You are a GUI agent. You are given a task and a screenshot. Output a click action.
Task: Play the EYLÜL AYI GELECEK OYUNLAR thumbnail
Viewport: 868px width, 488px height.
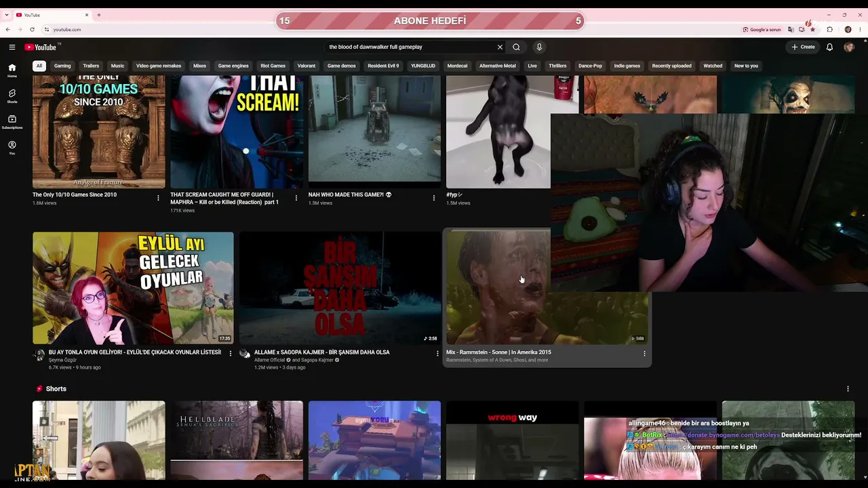pos(133,288)
